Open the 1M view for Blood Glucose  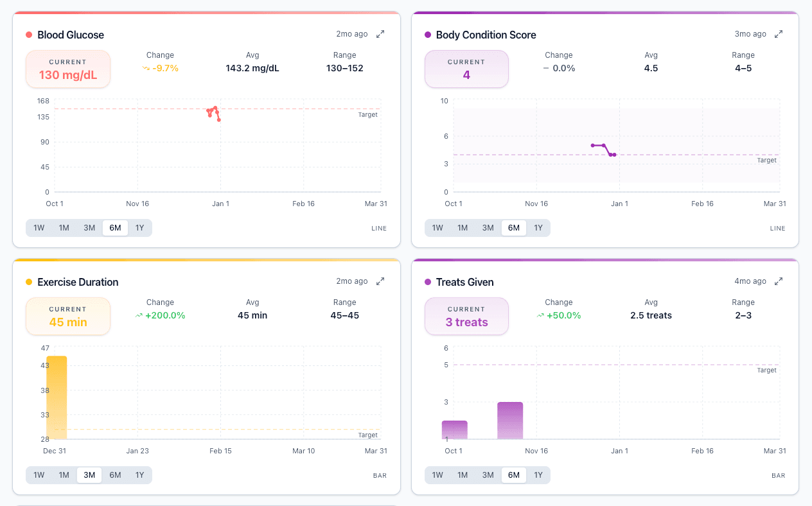(64, 227)
